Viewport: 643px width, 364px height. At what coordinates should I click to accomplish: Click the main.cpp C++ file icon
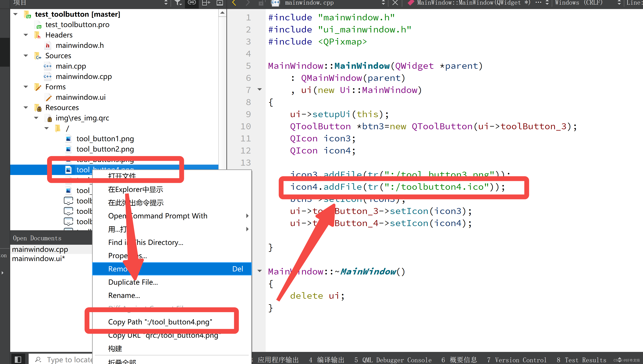coord(47,66)
